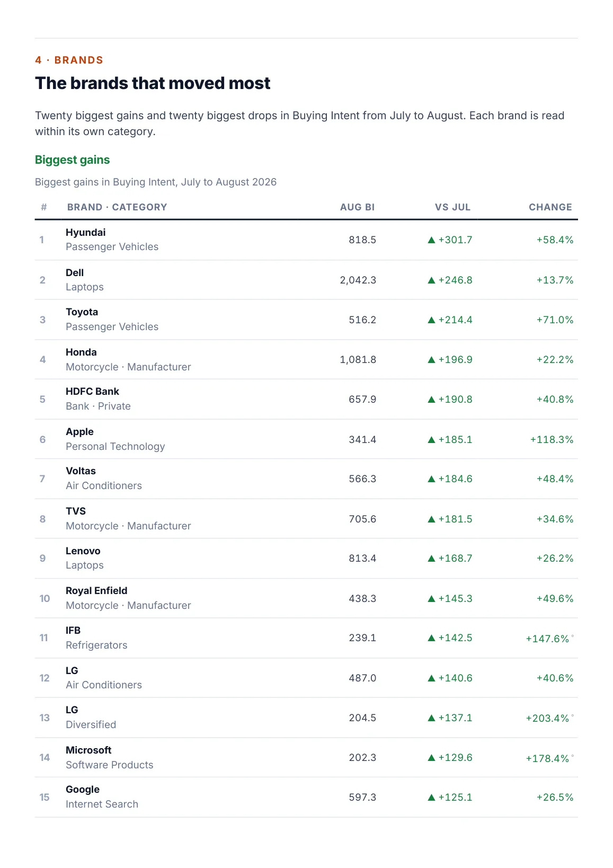613x868 pixels.
Task: Select the TVS brand name
Action: tap(76, 511)
